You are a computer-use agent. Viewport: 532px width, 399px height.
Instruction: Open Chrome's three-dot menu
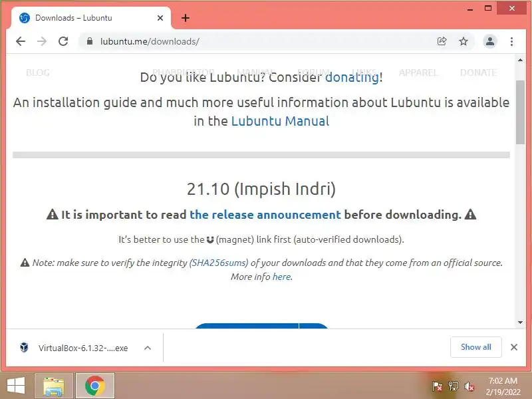pyautogui.click(x=511, y=41)
